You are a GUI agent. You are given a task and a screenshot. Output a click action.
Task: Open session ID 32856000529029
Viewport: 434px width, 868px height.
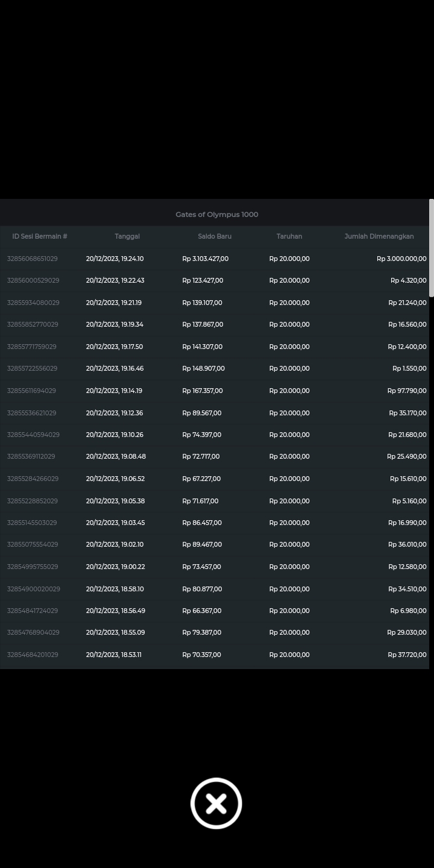(33, 280)
